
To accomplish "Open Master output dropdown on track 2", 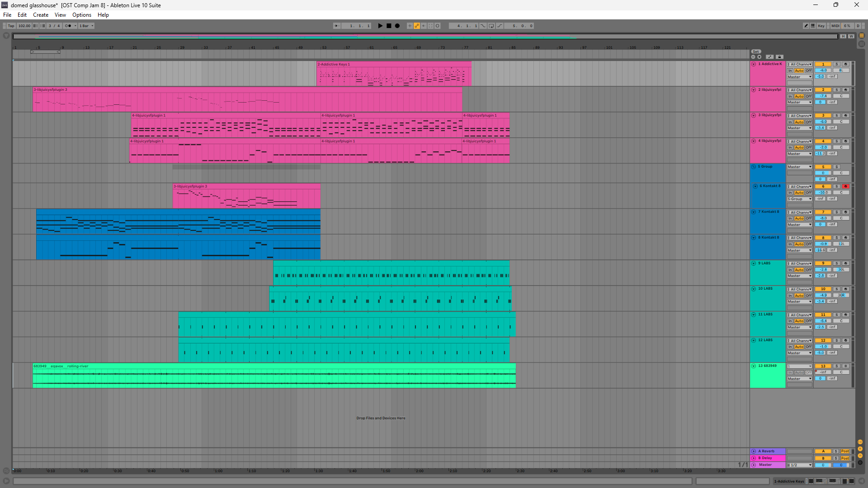I will [799, 103].
